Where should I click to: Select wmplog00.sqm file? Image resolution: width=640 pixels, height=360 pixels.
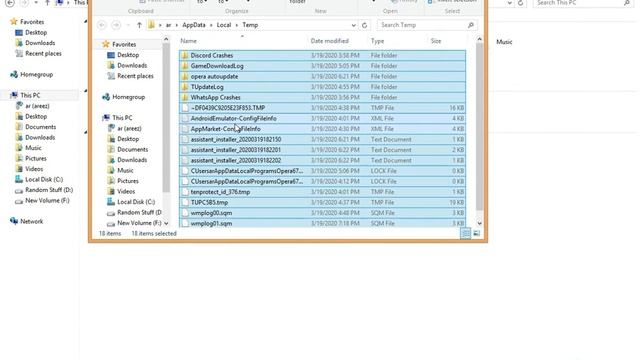click(x=322, y=213)
